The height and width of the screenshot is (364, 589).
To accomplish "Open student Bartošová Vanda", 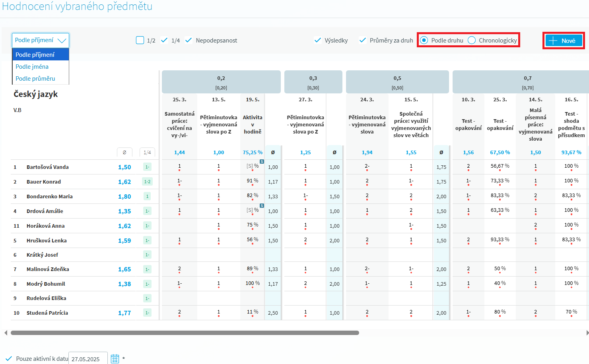I will (x=48, y=167).
